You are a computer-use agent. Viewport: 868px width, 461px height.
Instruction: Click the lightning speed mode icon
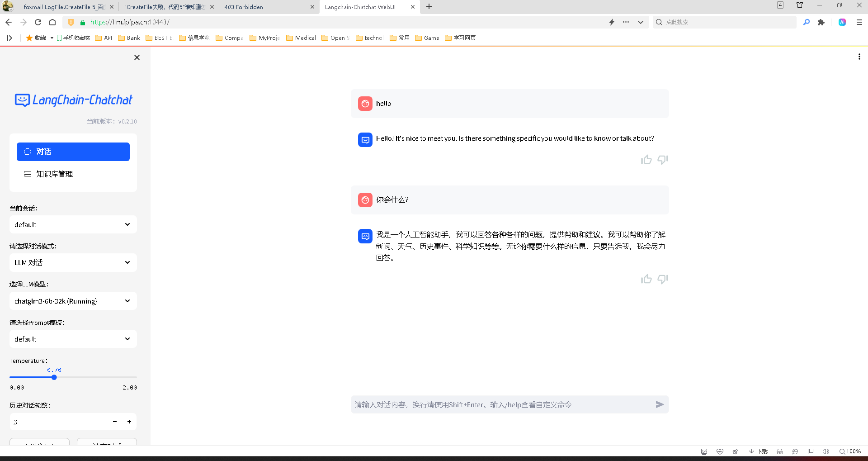(x=612, y=22)
